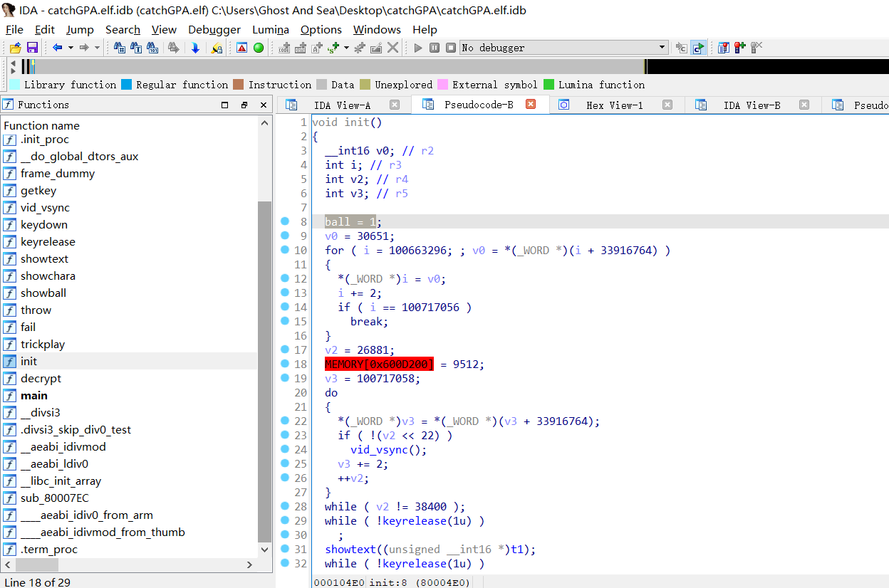Open the No debugger dropdown
The image size is (889, 588).
click(x=662, y=48)
